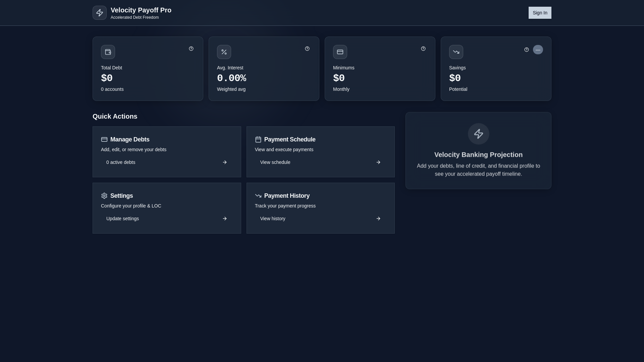Click the Accelerated Debt Freedom tagline
The image size is (644, 362).
(135, 17)
